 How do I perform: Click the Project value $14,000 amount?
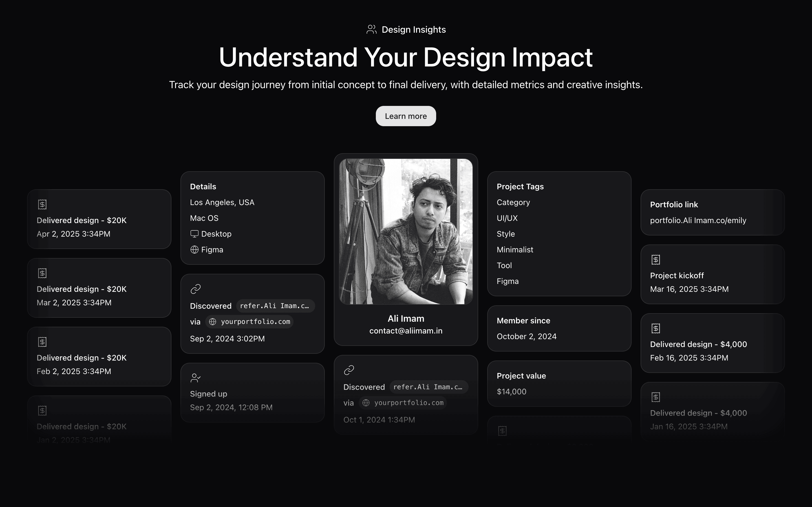click(511, 391)
